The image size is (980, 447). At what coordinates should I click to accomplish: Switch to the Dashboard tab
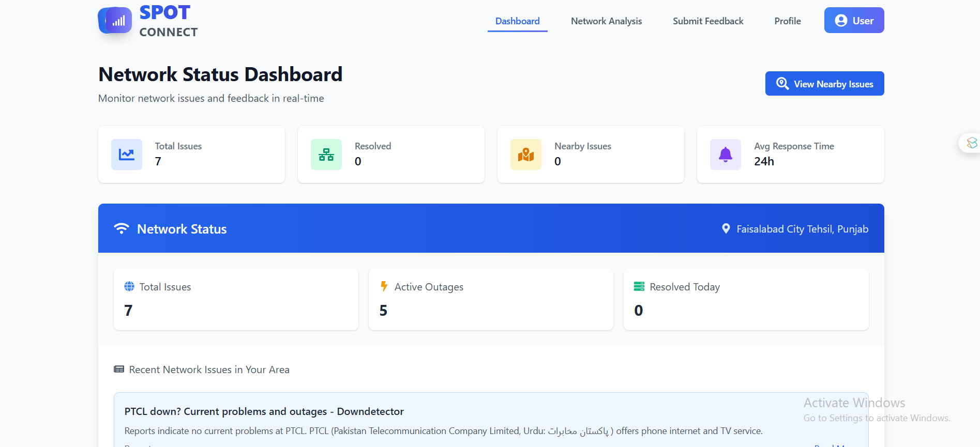pyautogui.click(x=517, y=21)
